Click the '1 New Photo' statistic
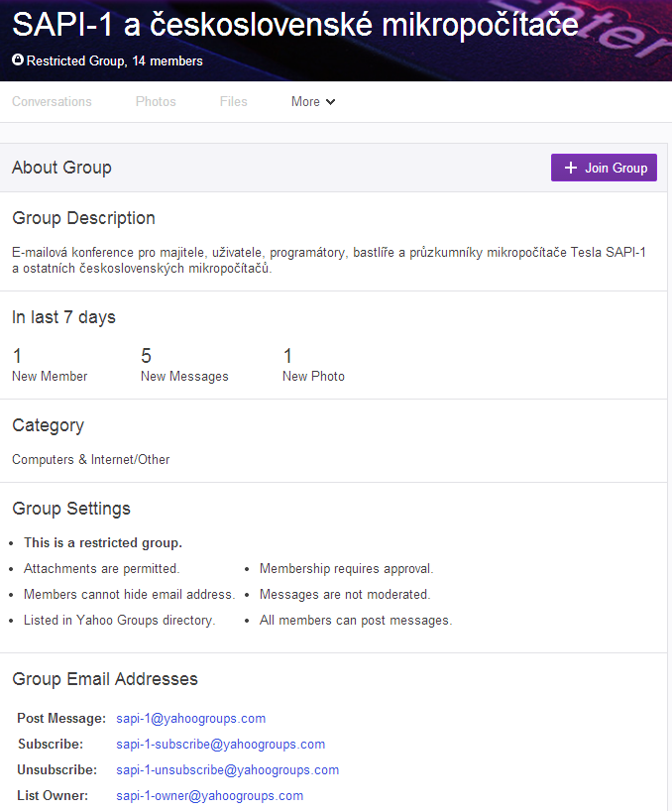This screenshot has height=811, width=672. tap(313, 365)
